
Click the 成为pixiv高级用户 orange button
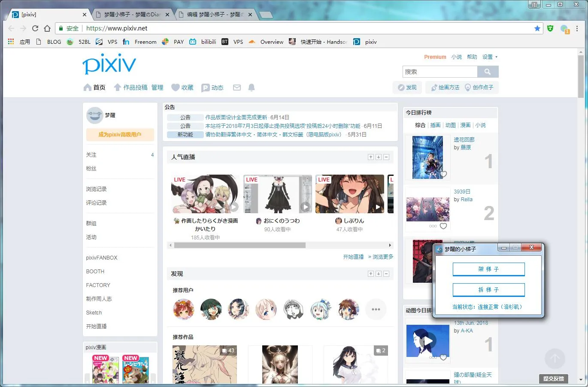[x=120, y=135]
